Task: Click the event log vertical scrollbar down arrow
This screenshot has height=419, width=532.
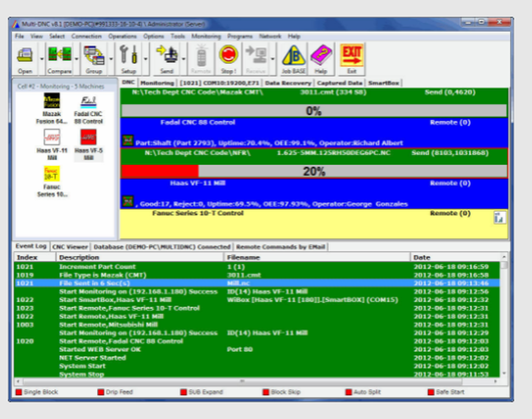Action: pyautogui.click(x=504, y=374)
